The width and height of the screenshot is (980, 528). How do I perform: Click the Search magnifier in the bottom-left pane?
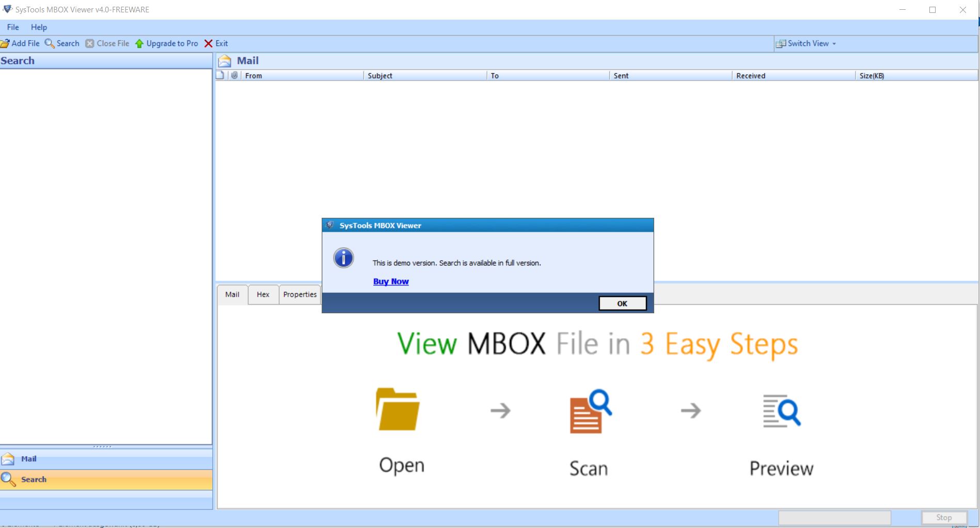(8, 479)
